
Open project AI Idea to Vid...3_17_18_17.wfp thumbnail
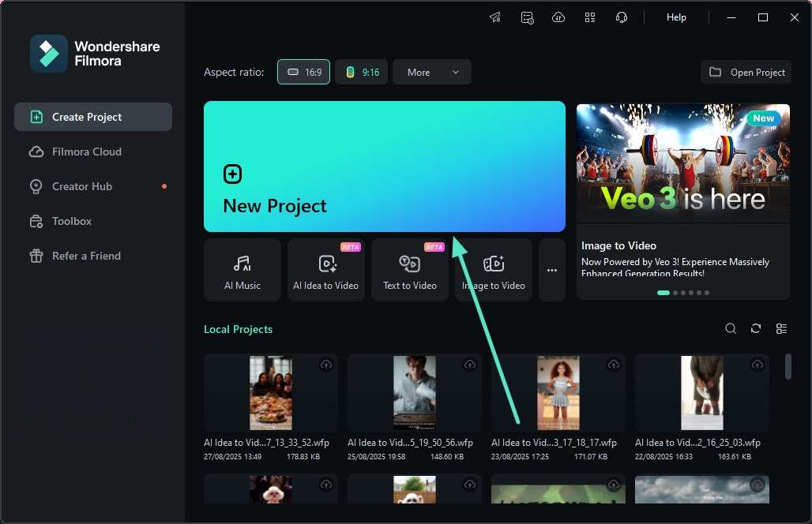click(558, 393)
